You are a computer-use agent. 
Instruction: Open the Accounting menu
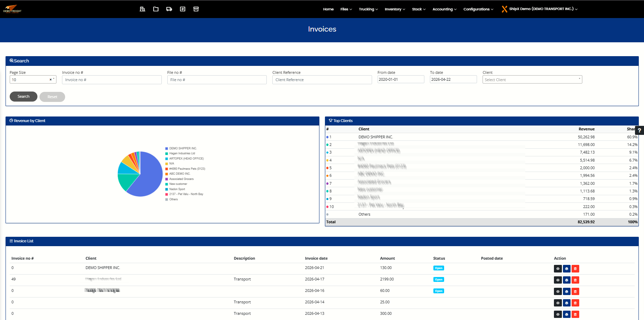444,9
